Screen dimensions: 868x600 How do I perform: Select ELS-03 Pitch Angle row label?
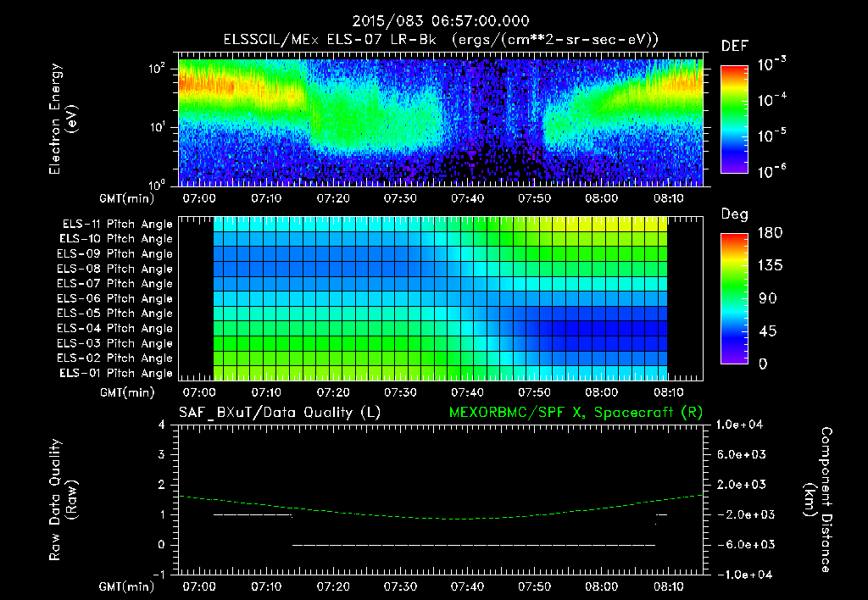(115, 343)
